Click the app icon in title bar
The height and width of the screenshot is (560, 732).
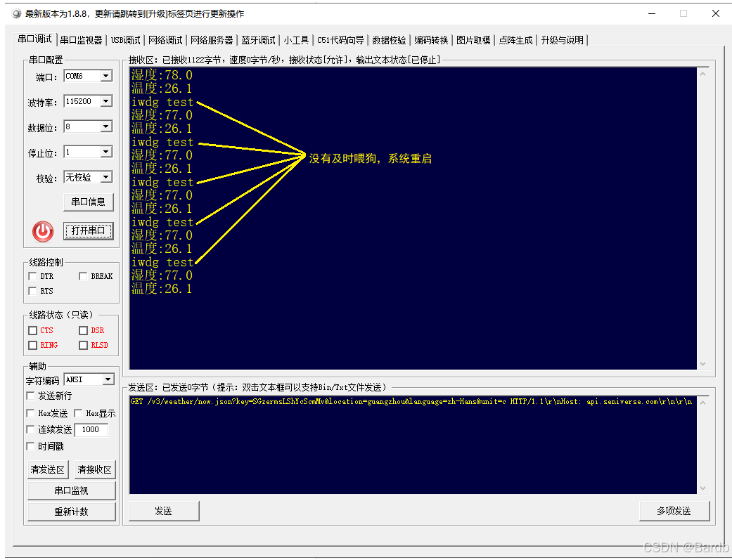[x=17, y=14]
